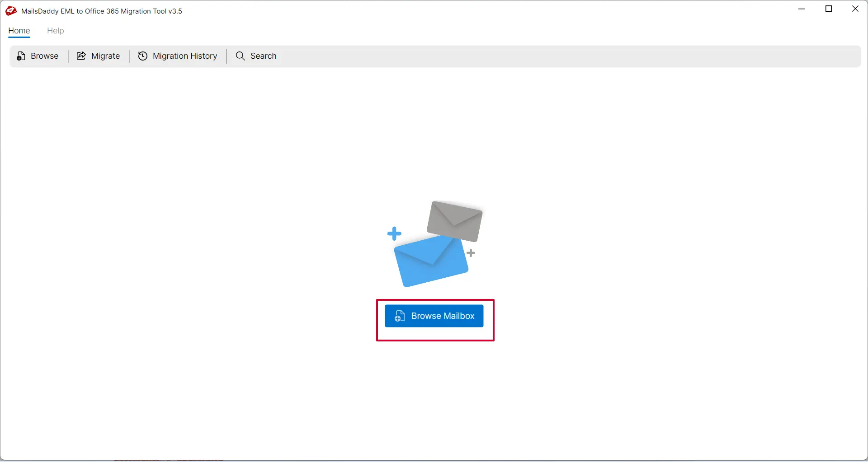This screenshot has height=462, width=868.
Task: Click the mailbox file icon on Browse Mailbox
Action: tap(399, 316)
